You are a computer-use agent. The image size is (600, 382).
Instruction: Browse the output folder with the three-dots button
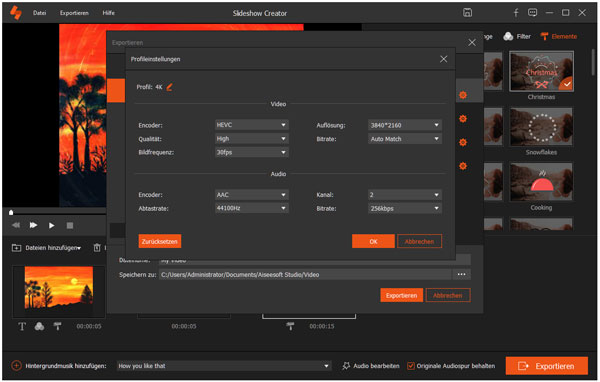[461, 274]
